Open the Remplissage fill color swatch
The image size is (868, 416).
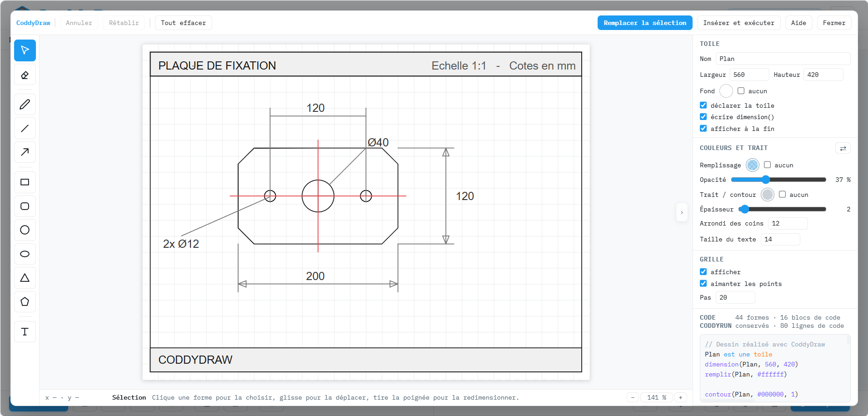point(753,165)
